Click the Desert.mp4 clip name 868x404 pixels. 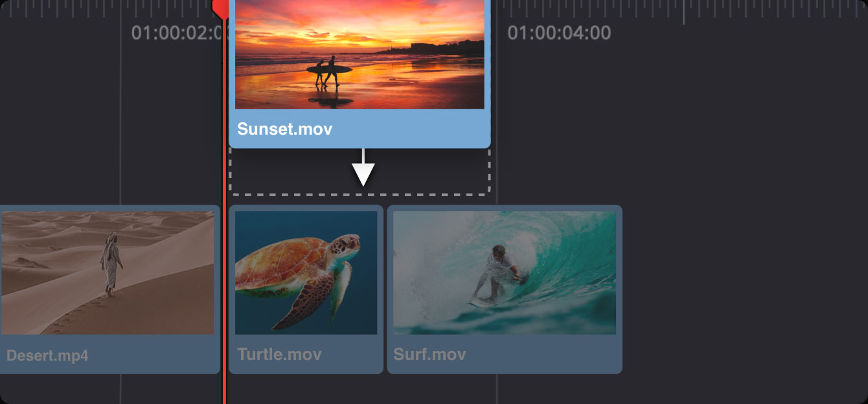[47, 355]
